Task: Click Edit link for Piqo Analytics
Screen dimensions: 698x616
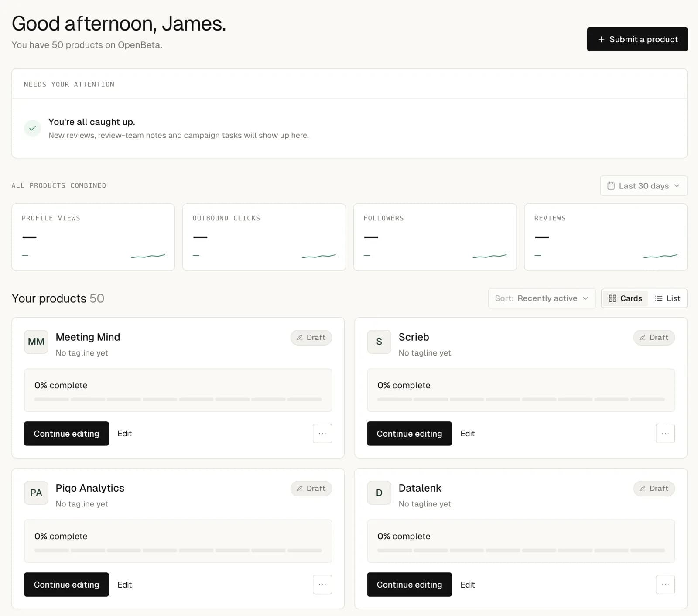Action: (124, 585)
